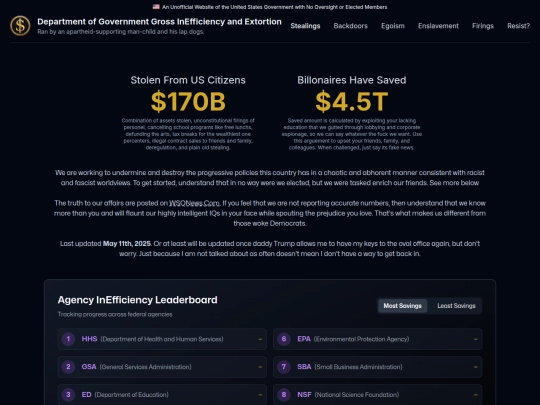Click the $170B figure
Screen dimensions: 540x405
click(x=188, y=101)
